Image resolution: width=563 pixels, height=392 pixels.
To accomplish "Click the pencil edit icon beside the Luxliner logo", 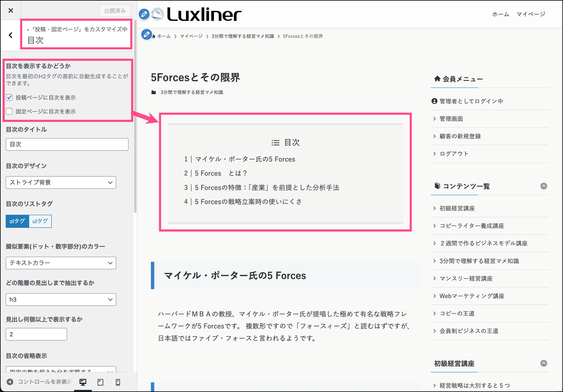I will tap(144, 14).
